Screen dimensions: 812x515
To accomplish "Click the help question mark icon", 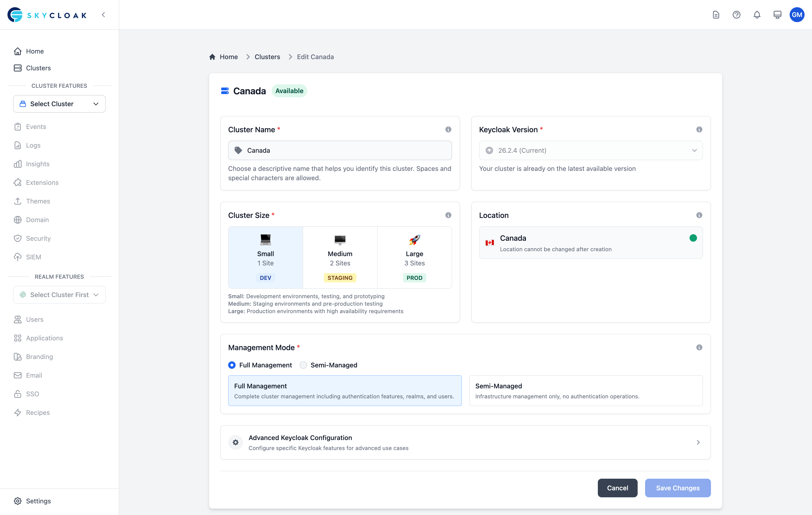I will coord(737,15).
